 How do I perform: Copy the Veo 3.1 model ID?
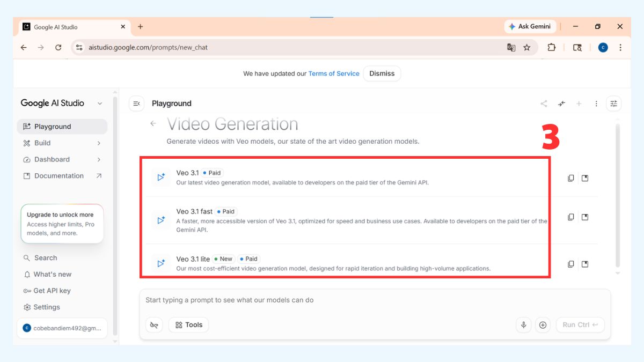coord(571,178)
